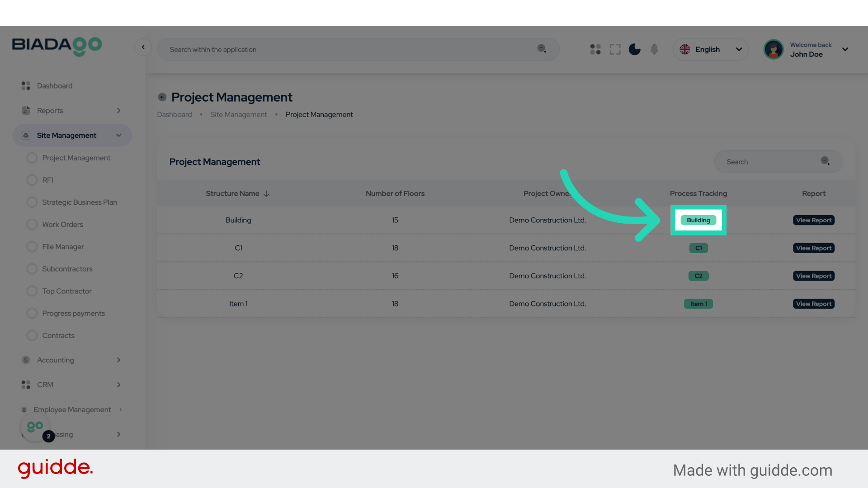Select Subcontractors sidebar radio item
Viewport: 868px width, 488px height.
[x=67, y=269]
